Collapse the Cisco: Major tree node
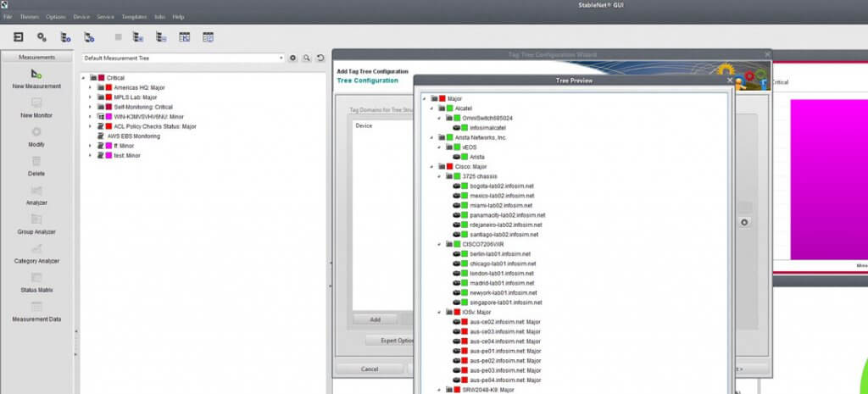Image resolution: width=868 pixels, height=394 pixels. tap(431, 166)
